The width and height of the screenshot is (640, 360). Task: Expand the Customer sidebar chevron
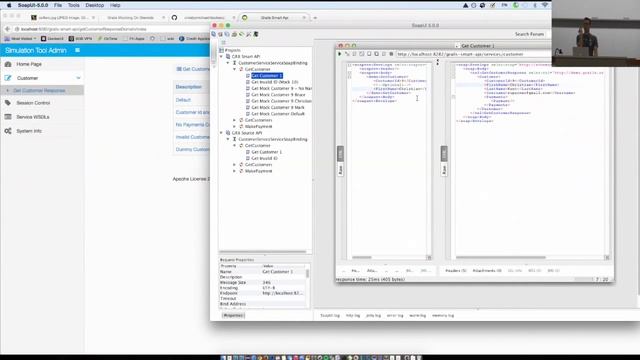(x=78, y=78)
